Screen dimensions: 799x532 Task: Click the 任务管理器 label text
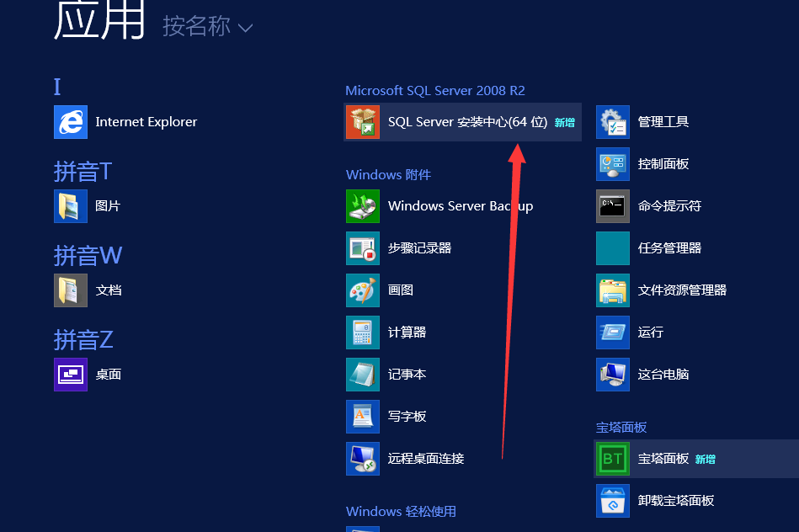669,248
